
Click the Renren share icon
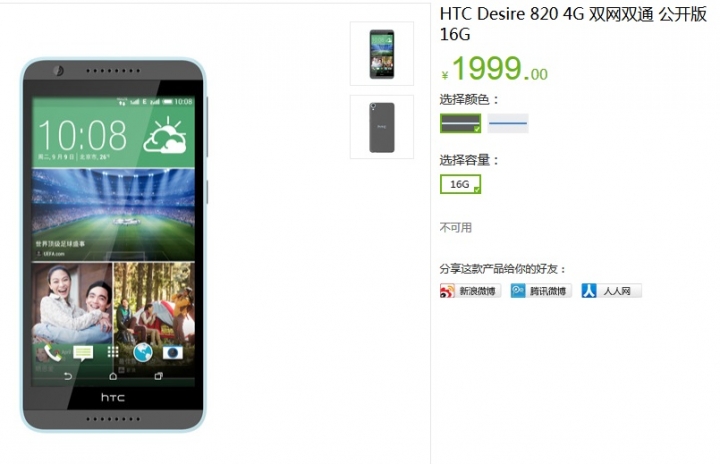(589, 291)
